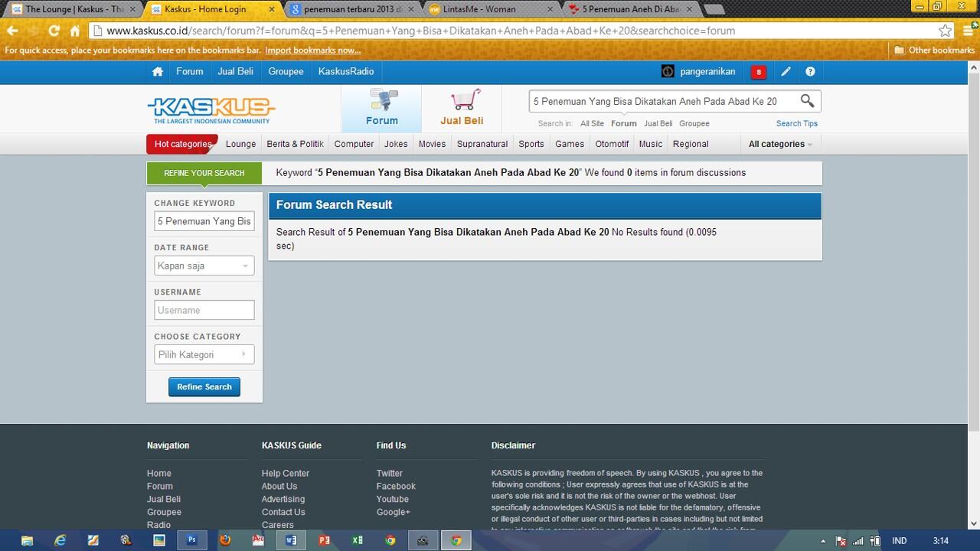The width and height of the screenshot is (980, 551).
Task: Close the LintasMe - Woman tab
Action: point(550,9)
